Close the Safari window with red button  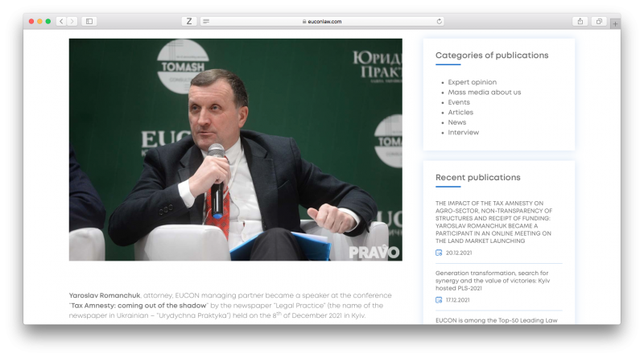[x=31, y=22]
